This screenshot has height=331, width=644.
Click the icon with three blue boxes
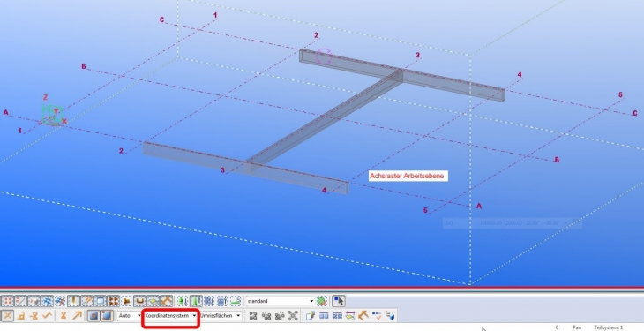pos(337,315)
